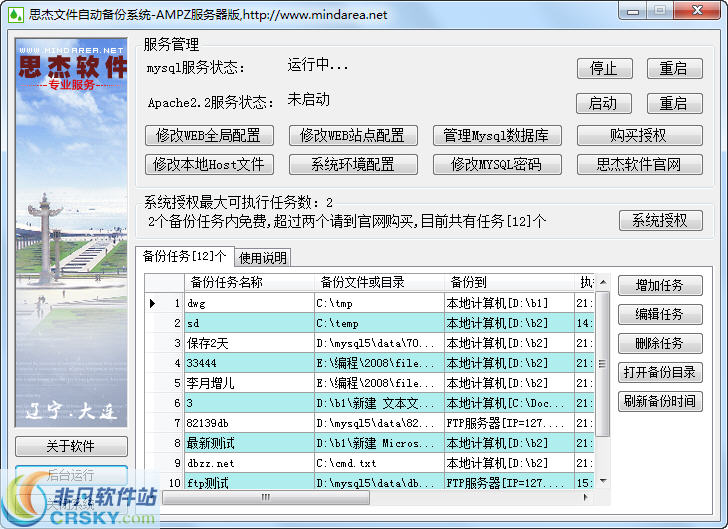Viewport: 728px width, 529px height.
Task: Click the 备份到 column header
Action: coord(509,282)
